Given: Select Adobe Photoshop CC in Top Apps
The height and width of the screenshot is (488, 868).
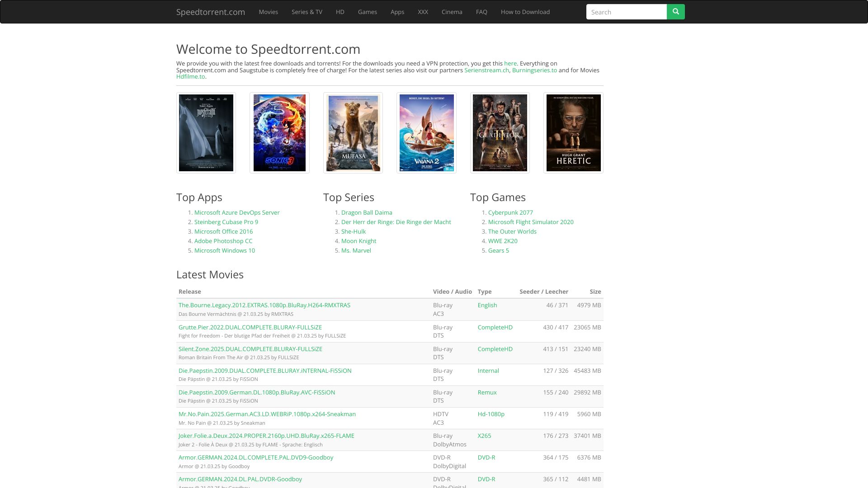Looking at the screenshot, I should coord(223,241).
